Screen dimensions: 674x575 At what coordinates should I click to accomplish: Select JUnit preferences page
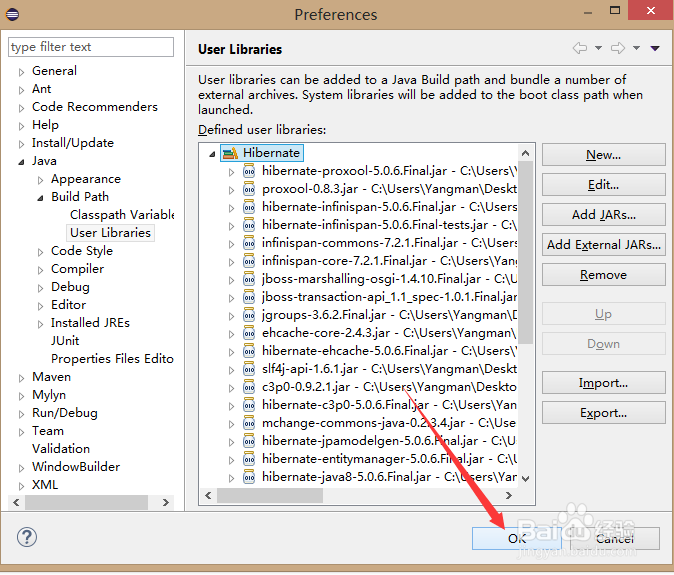65,341
